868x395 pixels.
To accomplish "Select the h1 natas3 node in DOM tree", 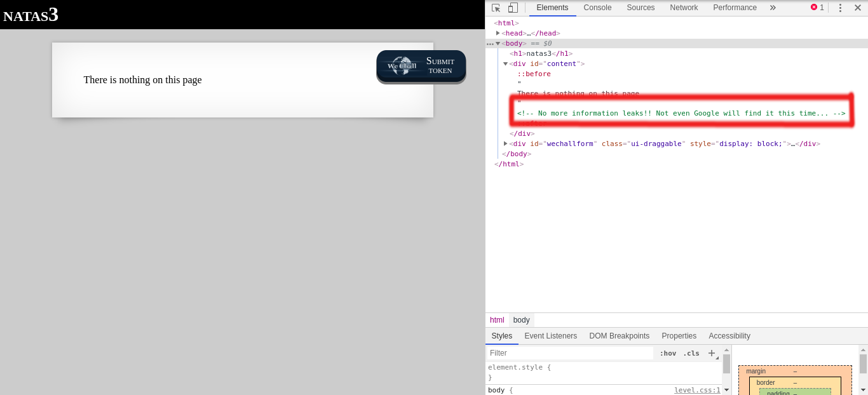I will (x=541, y=53).
